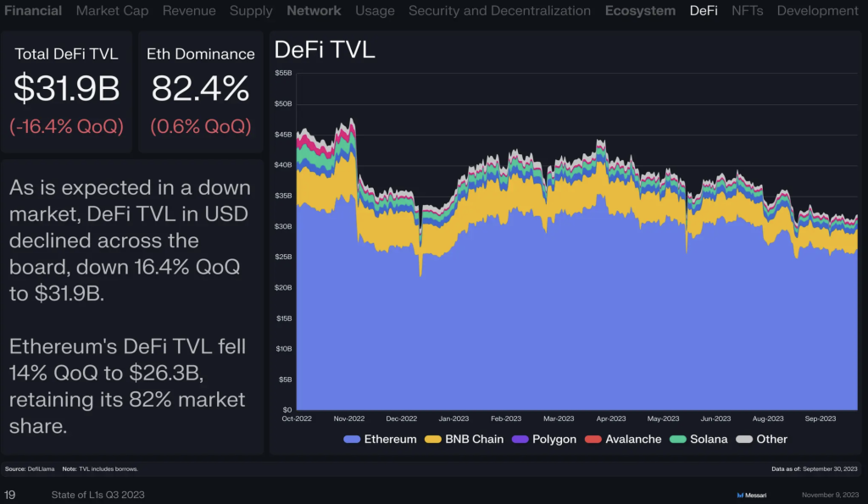The height and width of the screenshot is (504, 868).
Task: Click the Avalanche legend swatch
Action: pyautogui.click(x=593, y=440)
